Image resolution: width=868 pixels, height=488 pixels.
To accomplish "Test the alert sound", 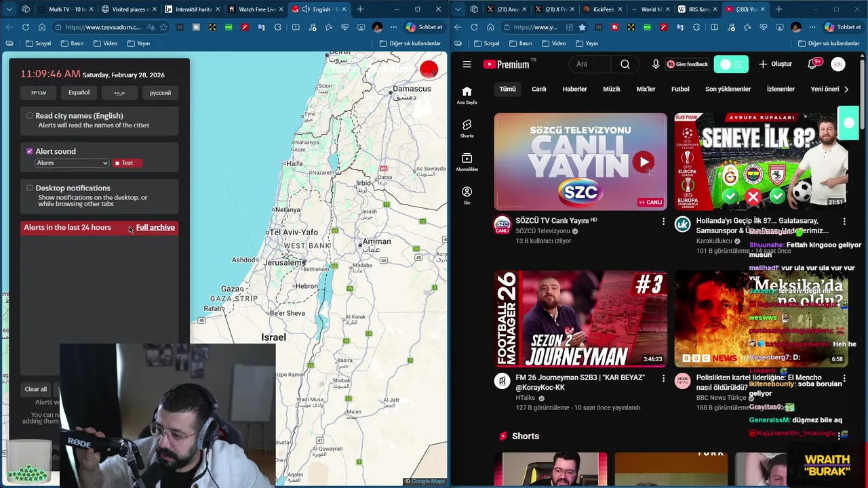I will (x=127, y=163).
